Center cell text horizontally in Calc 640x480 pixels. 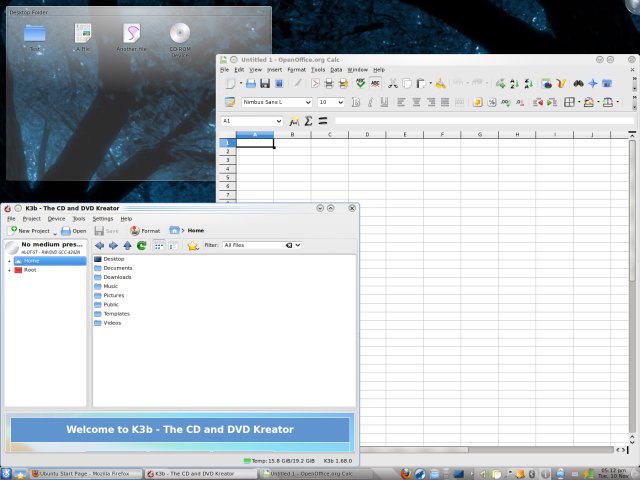point(416,102)
